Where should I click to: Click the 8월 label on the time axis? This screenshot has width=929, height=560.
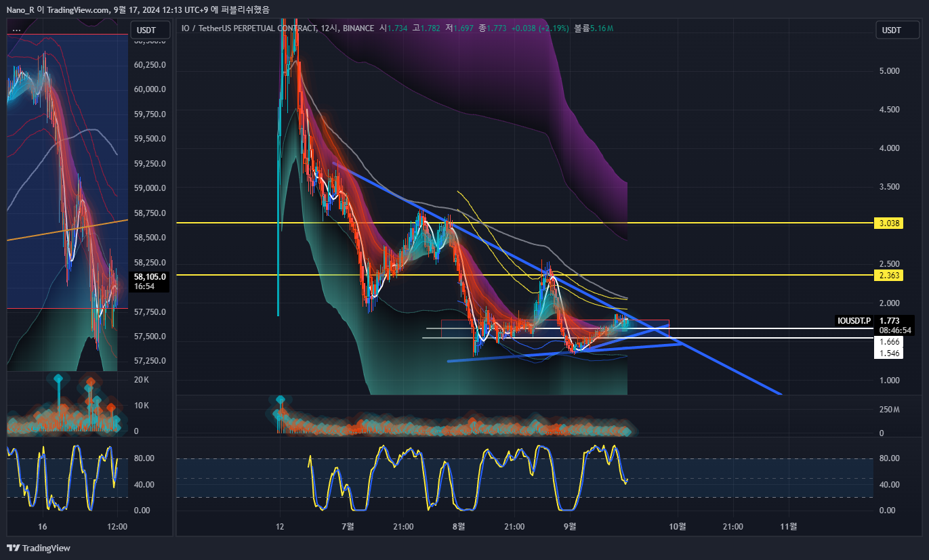[x=459, y=526]
